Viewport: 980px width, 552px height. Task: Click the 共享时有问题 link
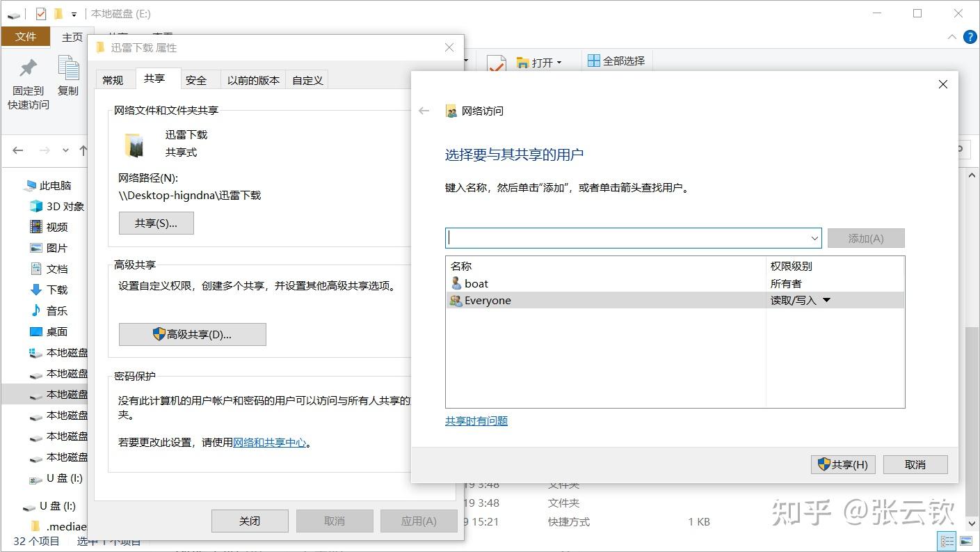coord(476,420)
